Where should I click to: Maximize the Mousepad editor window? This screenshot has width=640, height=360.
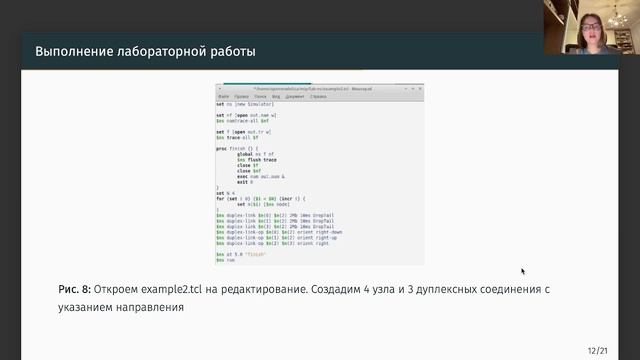pyautogui.click(x=413, y=89)
